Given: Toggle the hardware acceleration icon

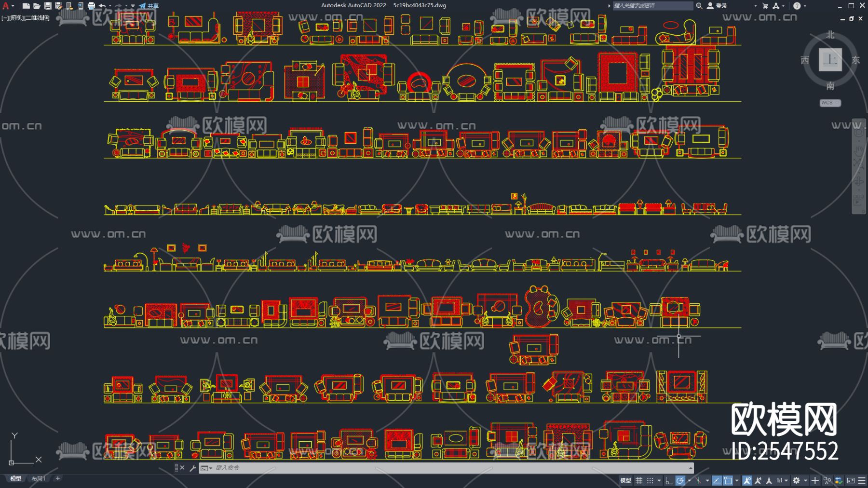Looking at the screenshot, I should (839, 481).
